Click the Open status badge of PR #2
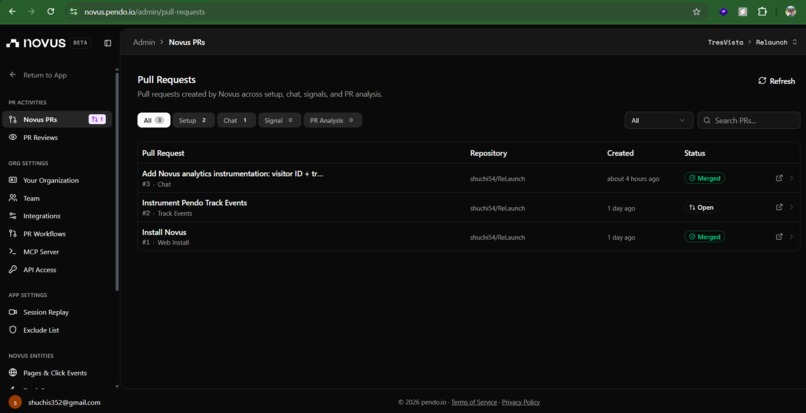The width and height of the screenshot is (806, 413). click(x=701, y=208)
